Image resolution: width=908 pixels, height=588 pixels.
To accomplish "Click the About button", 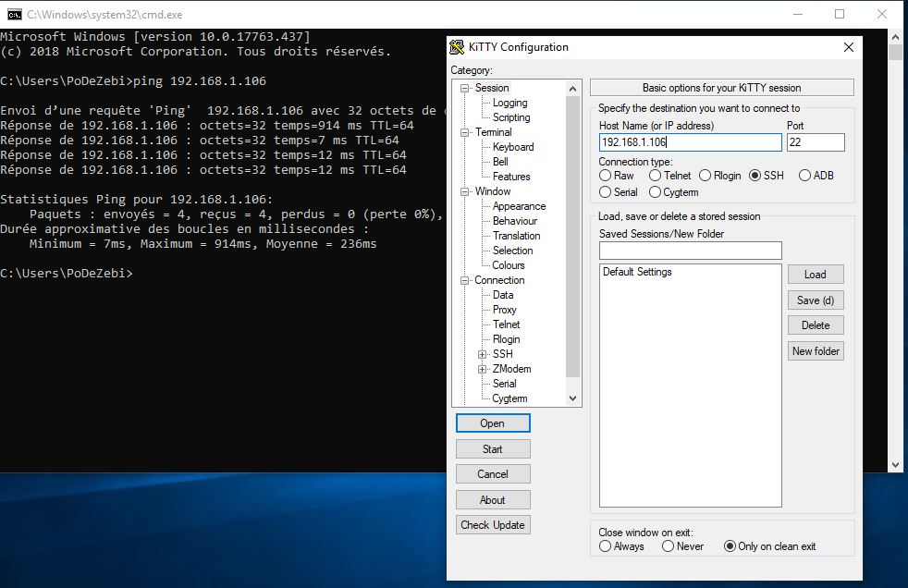I will [x=493, y=500].
